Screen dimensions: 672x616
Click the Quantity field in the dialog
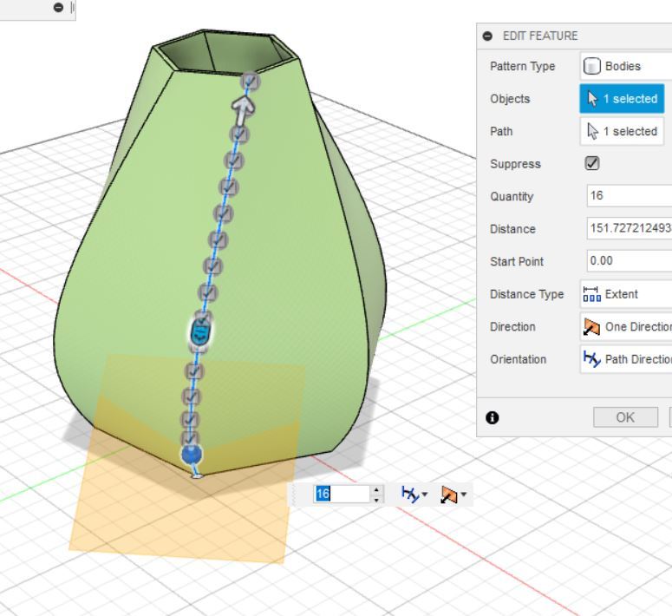pyautogui.click(x=630, y=196)
